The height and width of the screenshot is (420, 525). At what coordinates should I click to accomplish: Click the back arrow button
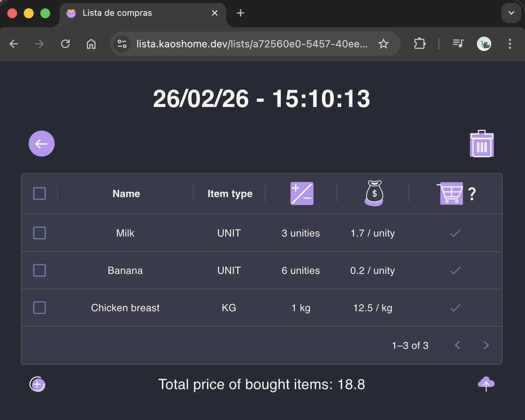(x=41, y=144)
